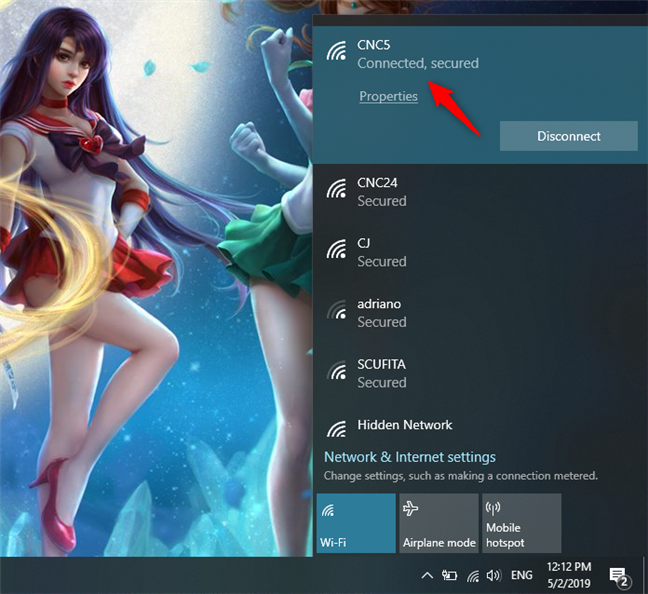Screen dimensions: 648x594
Task: Click the battery power tray icon
Action: pyautogui.click(x=449, y=575)
